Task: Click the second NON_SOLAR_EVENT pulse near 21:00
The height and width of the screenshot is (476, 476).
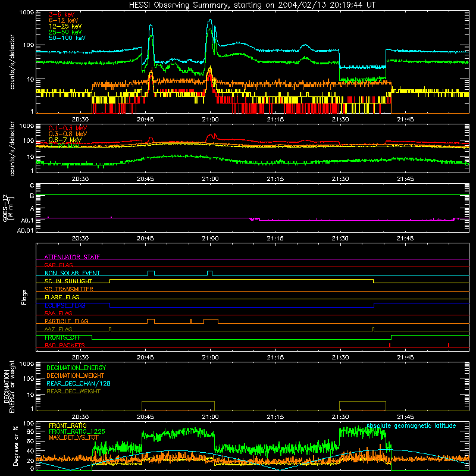Action: 209,273
